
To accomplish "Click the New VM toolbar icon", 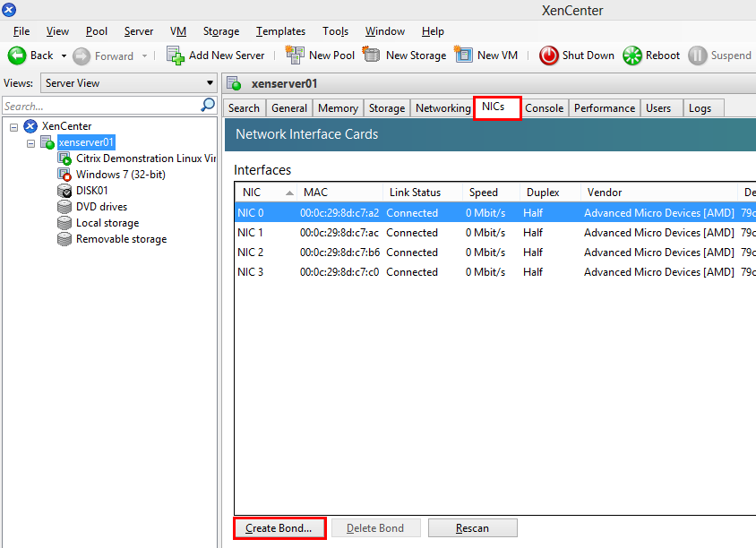I will click(x=463, y=56).
